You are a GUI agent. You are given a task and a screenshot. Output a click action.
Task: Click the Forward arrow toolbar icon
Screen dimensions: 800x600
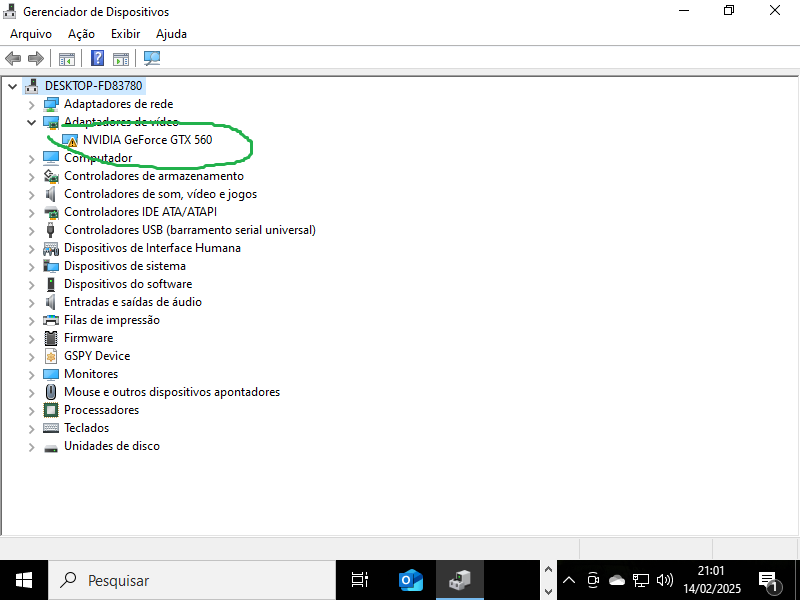point(36,58)
